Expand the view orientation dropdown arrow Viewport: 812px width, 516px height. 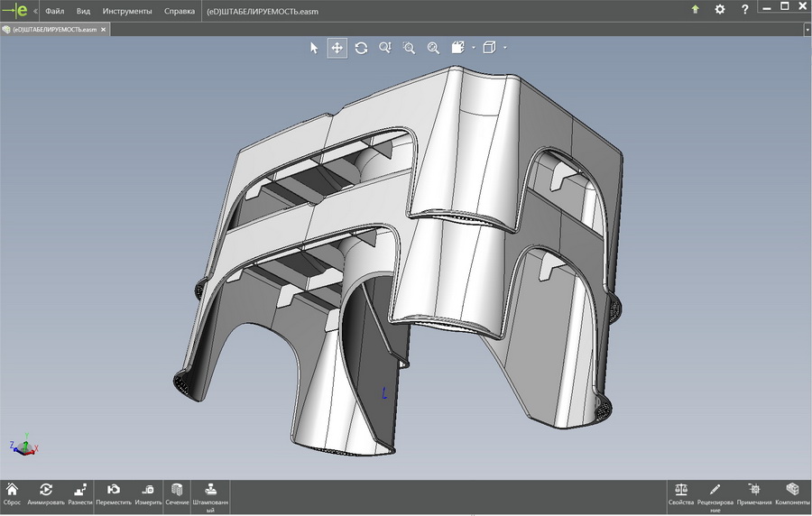coord(474,48)
